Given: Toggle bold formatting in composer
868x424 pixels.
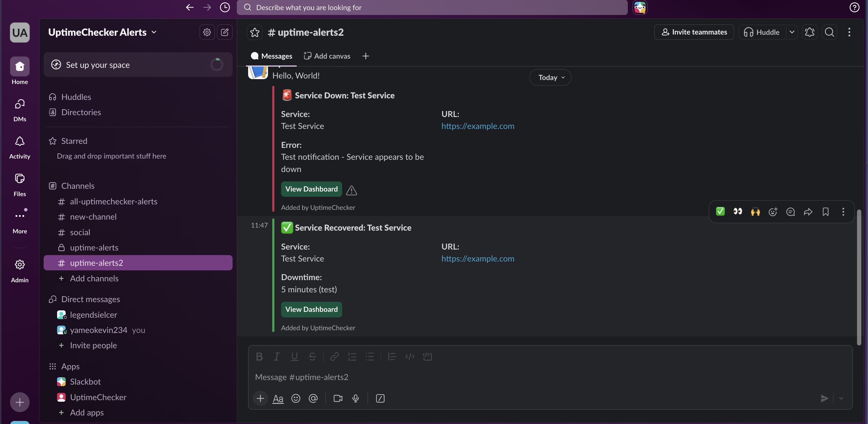Looking at the screenshot, I should [259, 356].
